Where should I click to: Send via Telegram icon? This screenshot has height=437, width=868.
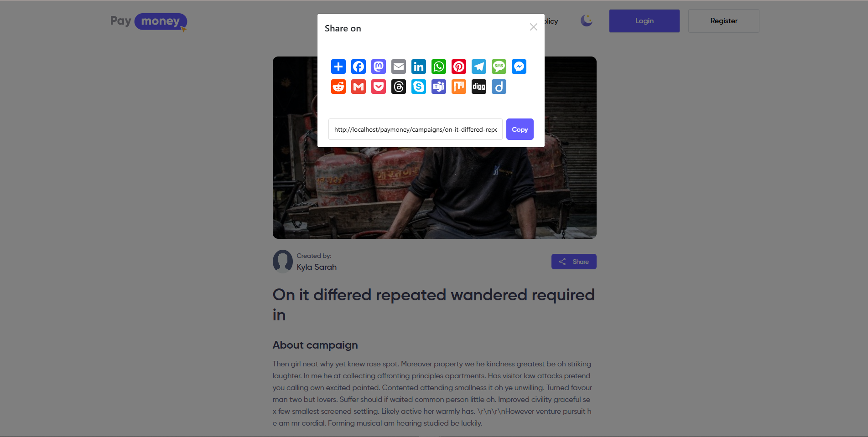(x=478, y=67)
